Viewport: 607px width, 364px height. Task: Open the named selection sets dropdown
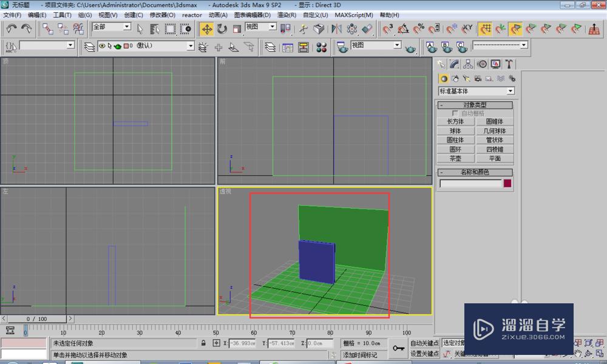pyautogui.click(x=47, y=45)
